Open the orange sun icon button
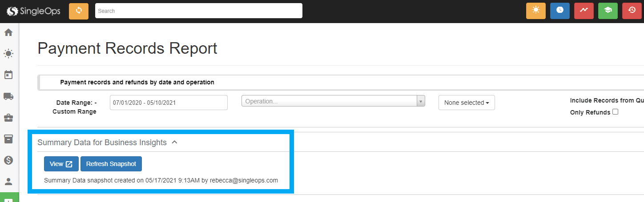Image resolution: width=644 pixels, height=202 pixels. coord(536,11)
